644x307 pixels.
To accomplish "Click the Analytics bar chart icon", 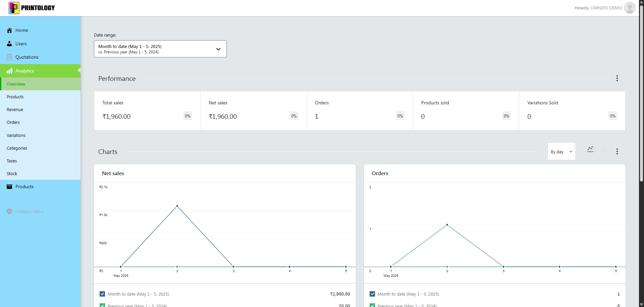I will [x=9, y=71].
